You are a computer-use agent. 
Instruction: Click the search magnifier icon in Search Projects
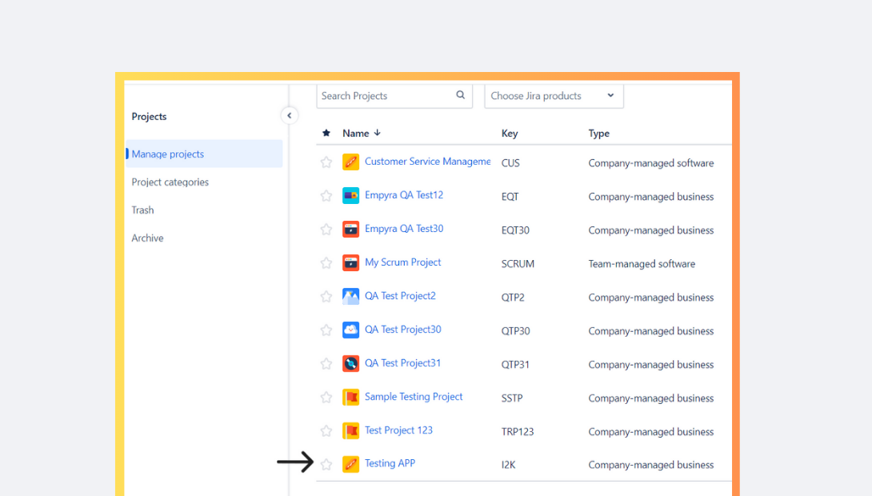pyautogui.click(x=461, y=96)
